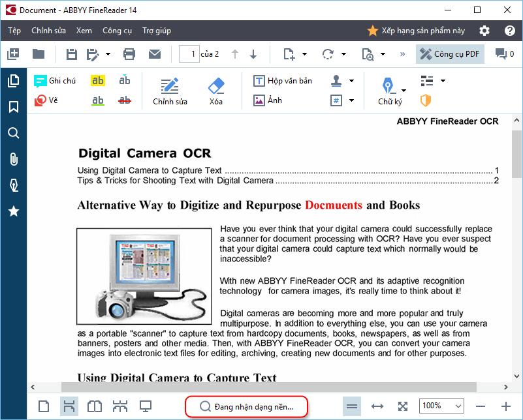
Task: Expand the stamp tool dropdown arrow
Action: 351,81
